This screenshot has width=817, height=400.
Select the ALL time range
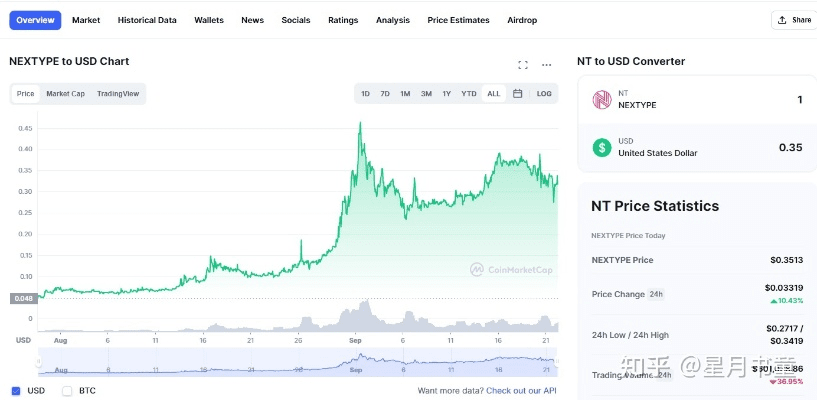493,94
